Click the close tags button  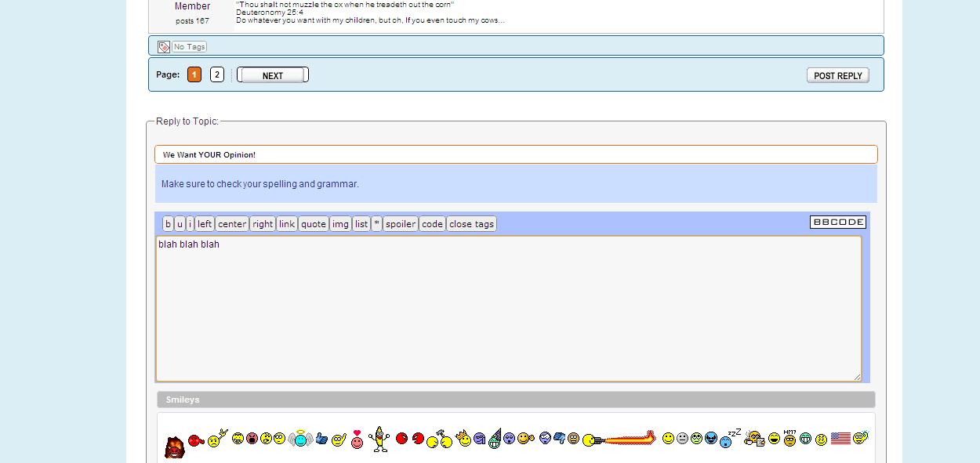tap(471, 224)
